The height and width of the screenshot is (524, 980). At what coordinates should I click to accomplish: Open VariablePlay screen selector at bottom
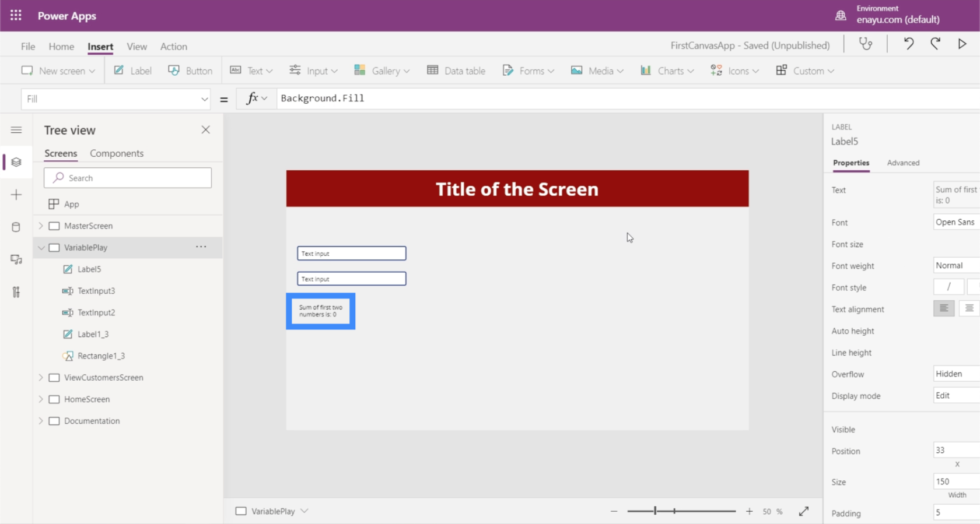(x=272, y=511)
